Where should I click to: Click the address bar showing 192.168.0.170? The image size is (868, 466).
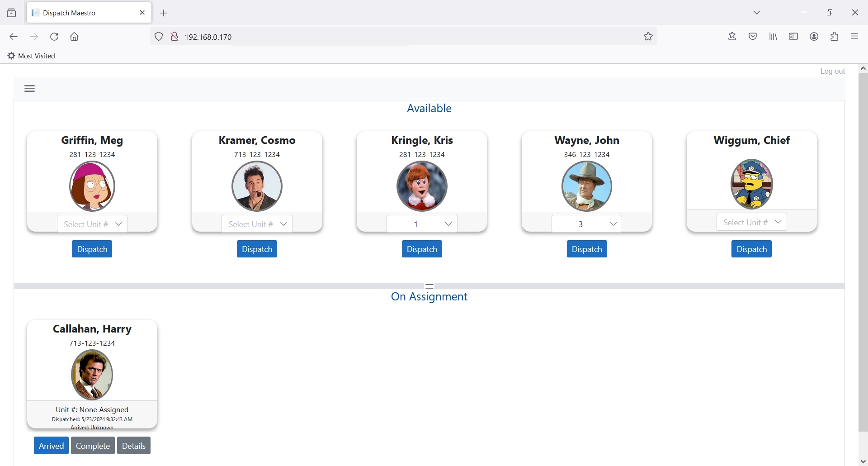point(403,37)
